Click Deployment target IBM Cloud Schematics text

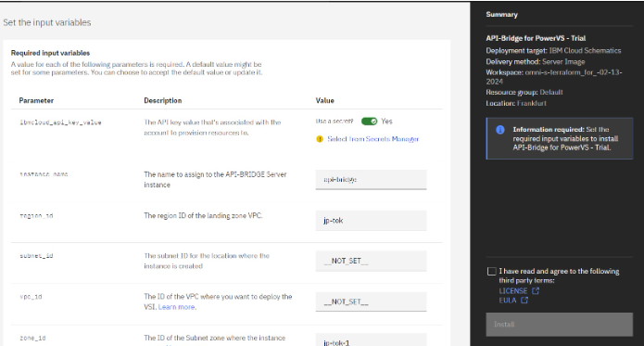click(553, 50)
